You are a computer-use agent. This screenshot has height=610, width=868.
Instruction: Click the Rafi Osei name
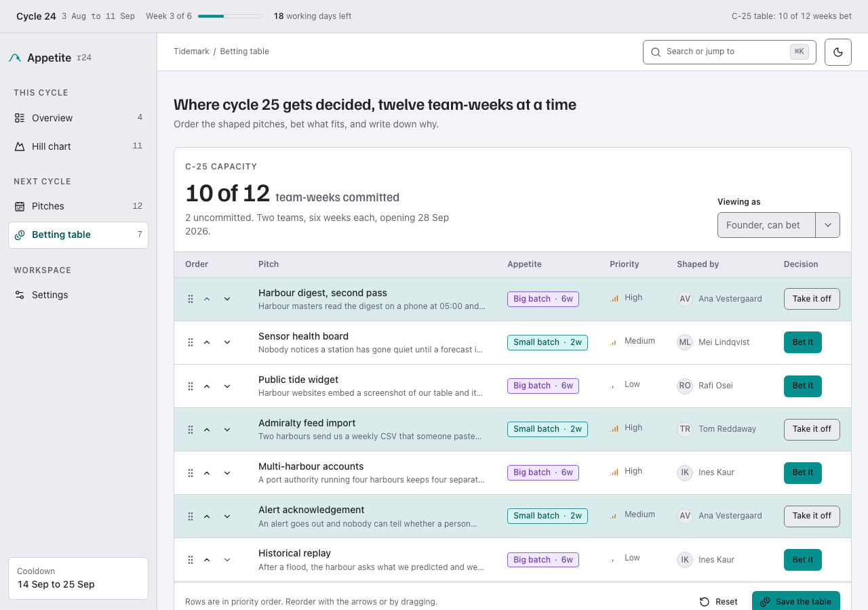click(715, 386)
